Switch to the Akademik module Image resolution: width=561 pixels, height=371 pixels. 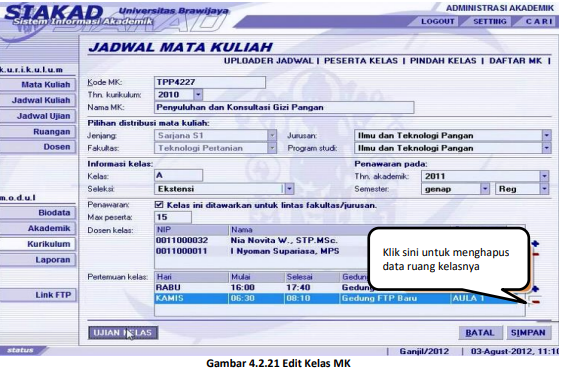[x=38, y=228]
